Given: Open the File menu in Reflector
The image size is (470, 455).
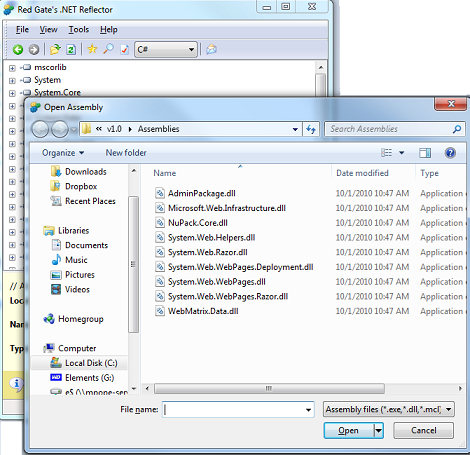Looking at the screenshot, I should coord(22,30).
